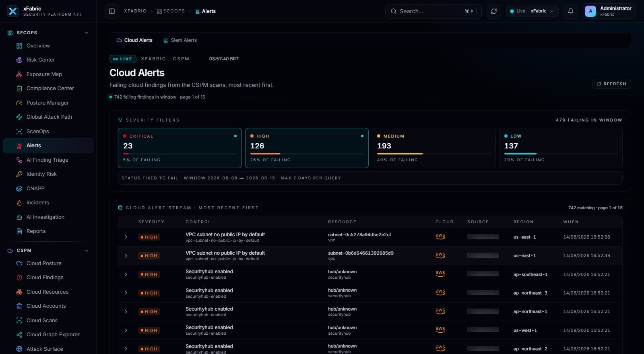Select the AI Investigation bot icon
The width and height of the screenshot is (644, 354).
pos(19,217)
